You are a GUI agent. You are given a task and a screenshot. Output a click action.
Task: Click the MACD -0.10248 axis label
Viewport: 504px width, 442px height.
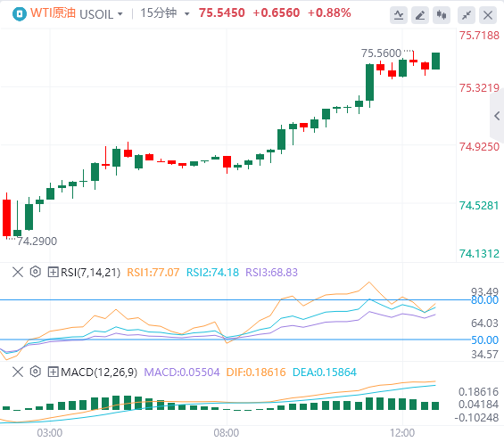pyautogui.click(x=476, y=418)
